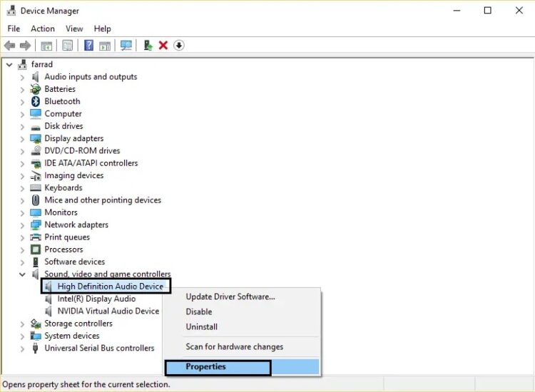Click the farrad computer root icon
535x392 pixels.
click(x=23, y=64)
